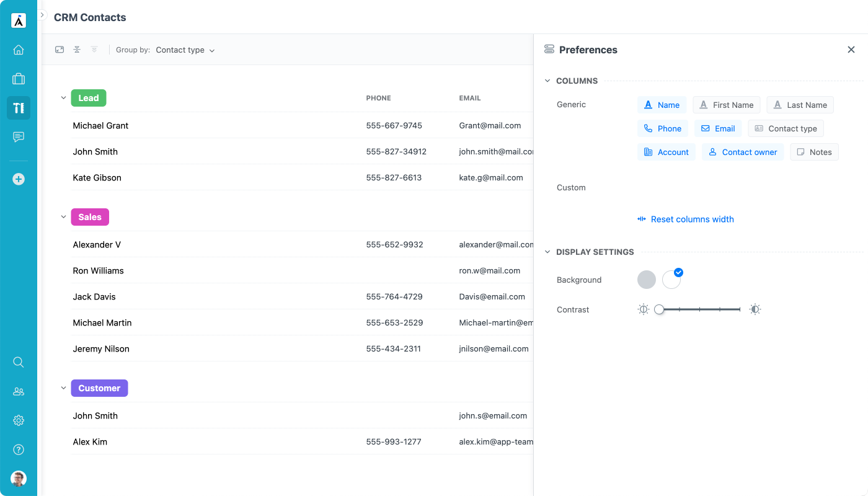Open the Group by Contact type dropdown

185,50
